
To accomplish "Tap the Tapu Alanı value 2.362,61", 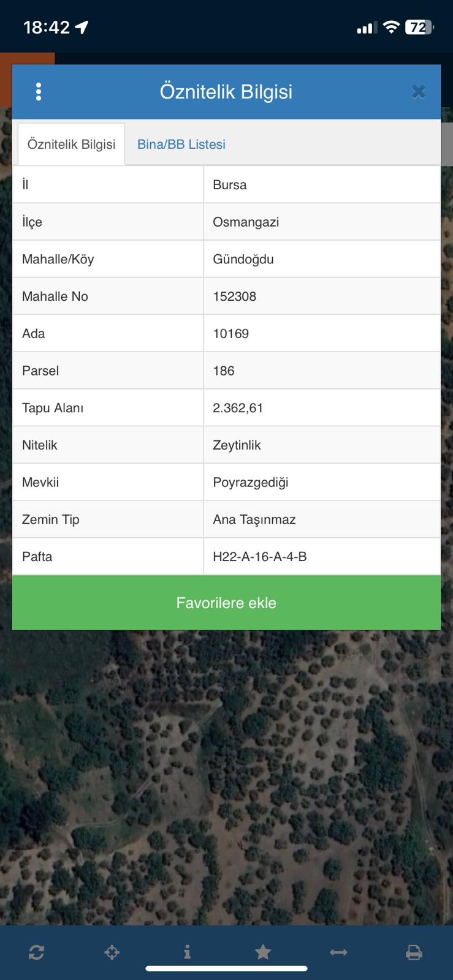I will point(238,408).
